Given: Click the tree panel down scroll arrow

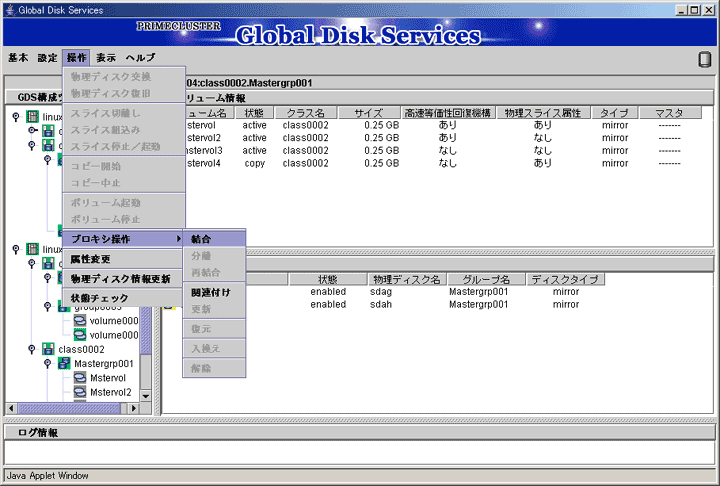Looking at the screenshot, I should coord(146,396).
